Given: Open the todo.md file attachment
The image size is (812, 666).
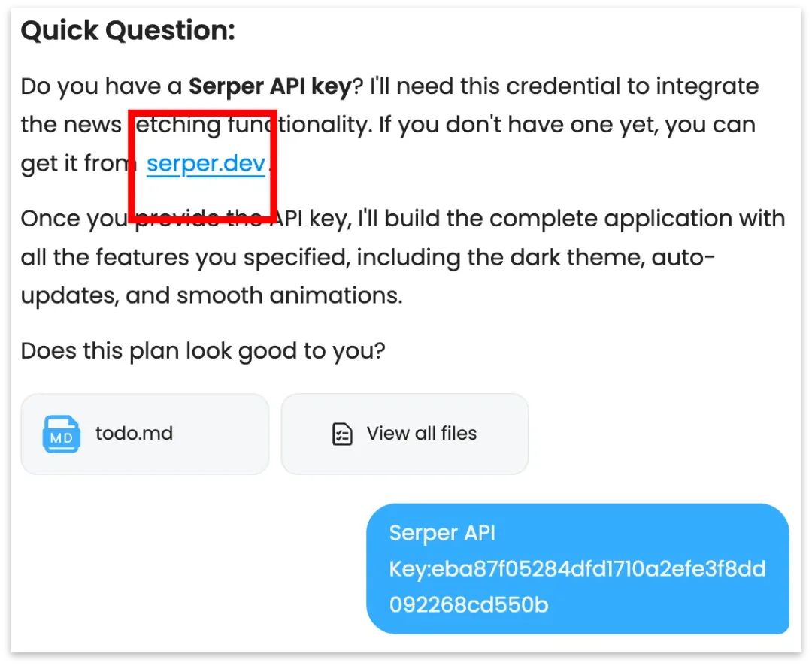Looking at the screenshot, I should 145,434.
